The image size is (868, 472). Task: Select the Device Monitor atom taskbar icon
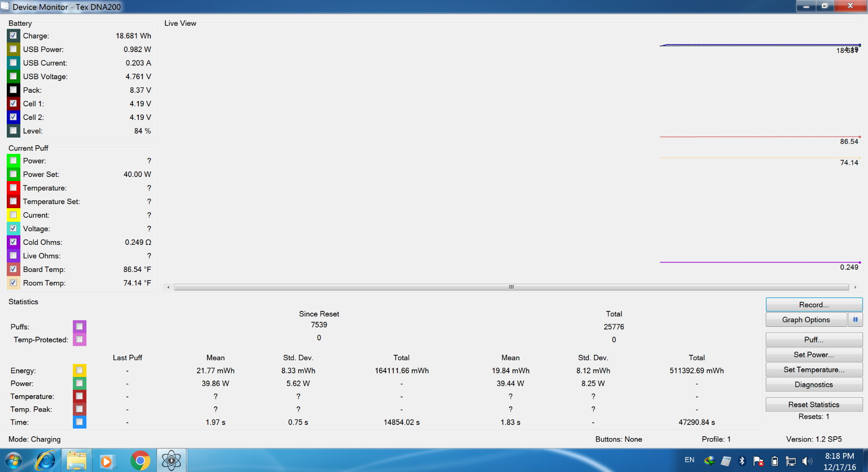click(171, 461)
